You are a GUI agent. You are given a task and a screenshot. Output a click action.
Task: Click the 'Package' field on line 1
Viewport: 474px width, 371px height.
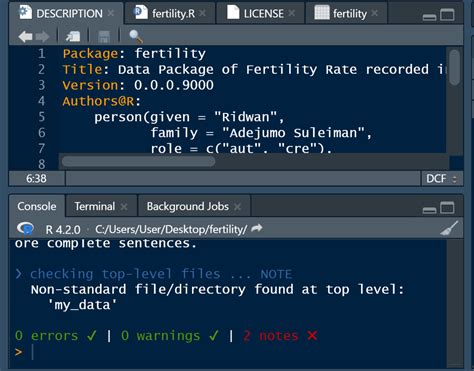click(x=90, y=54)
